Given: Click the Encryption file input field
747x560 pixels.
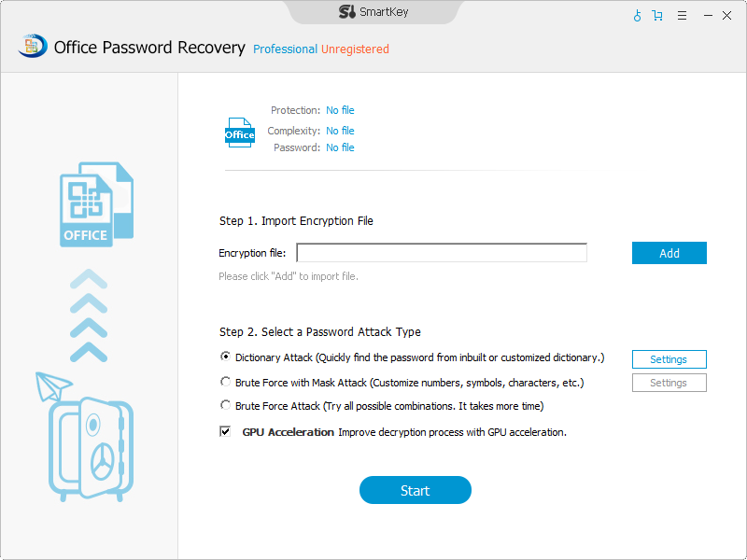Looking at the screenshot, I should coord(441,252).
